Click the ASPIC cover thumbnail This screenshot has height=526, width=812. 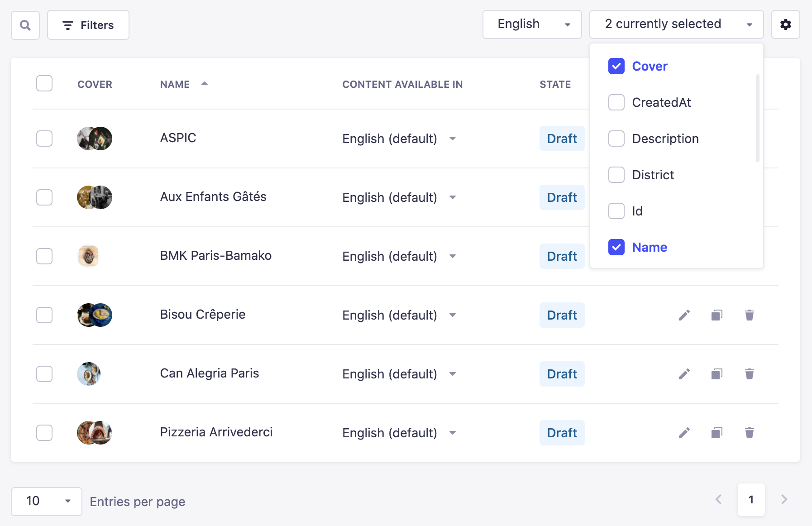[x=94, y=139]
